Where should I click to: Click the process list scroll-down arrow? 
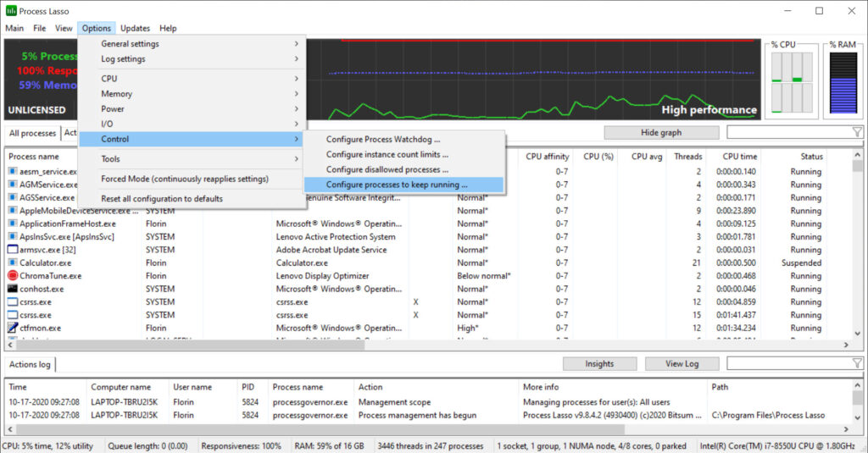tap(858, 334)
